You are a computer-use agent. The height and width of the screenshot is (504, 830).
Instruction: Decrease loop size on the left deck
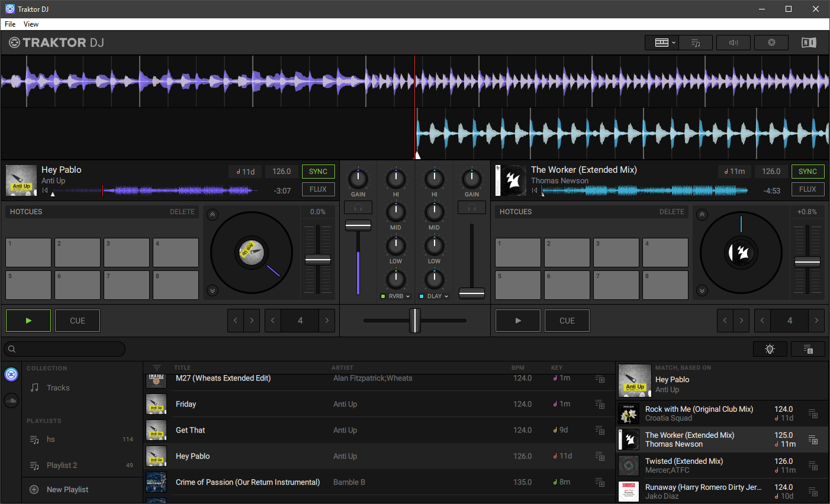[x=273, y=321]
